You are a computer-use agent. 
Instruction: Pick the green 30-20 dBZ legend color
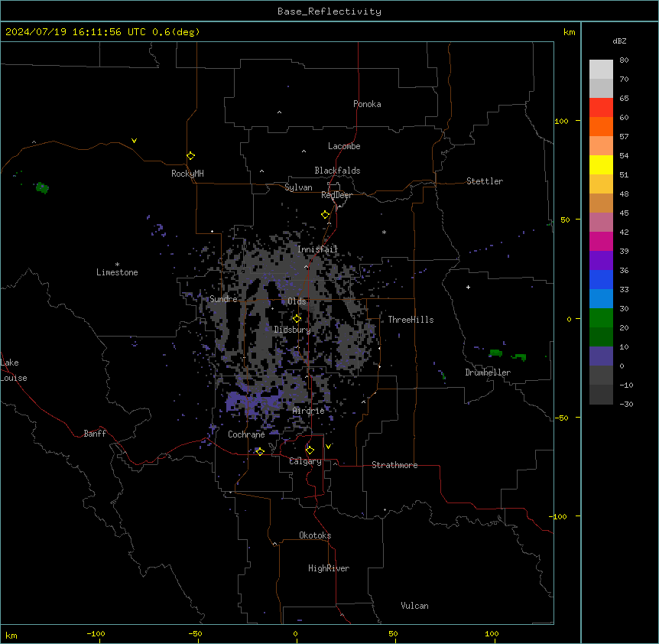601,318
